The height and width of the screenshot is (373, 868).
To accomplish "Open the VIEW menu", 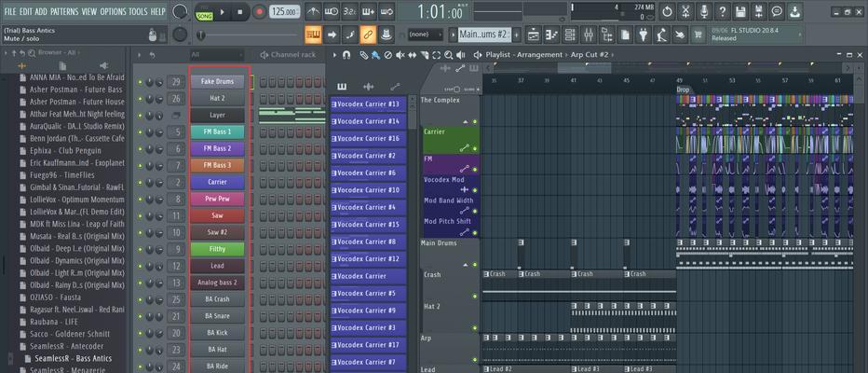I will click(89, 11).
